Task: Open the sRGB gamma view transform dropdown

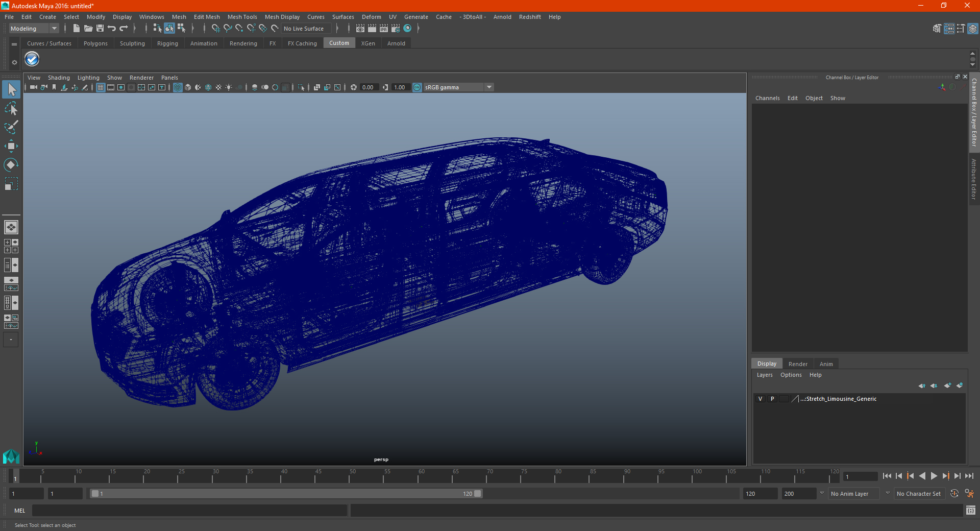Action: (458, 87)
